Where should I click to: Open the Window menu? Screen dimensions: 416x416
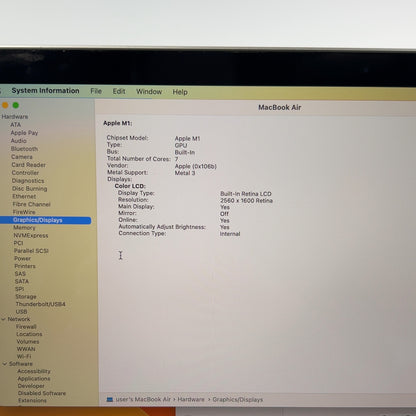pos(149,92)
